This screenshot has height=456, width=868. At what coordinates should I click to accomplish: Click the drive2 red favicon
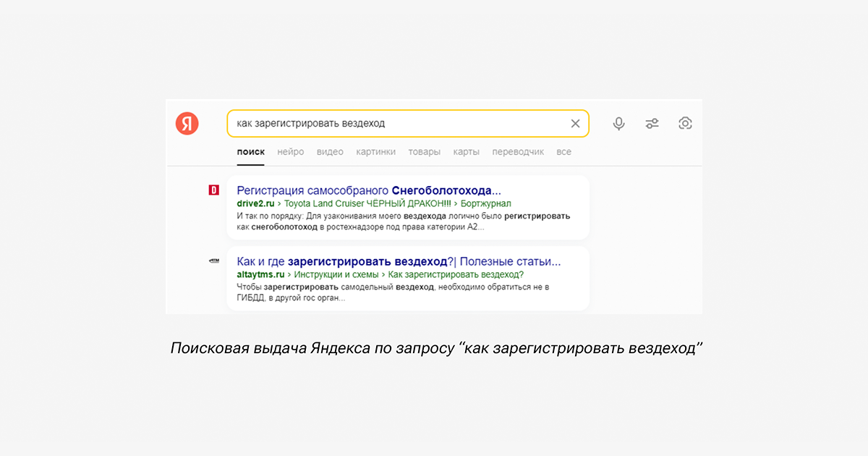pos(213,190)
